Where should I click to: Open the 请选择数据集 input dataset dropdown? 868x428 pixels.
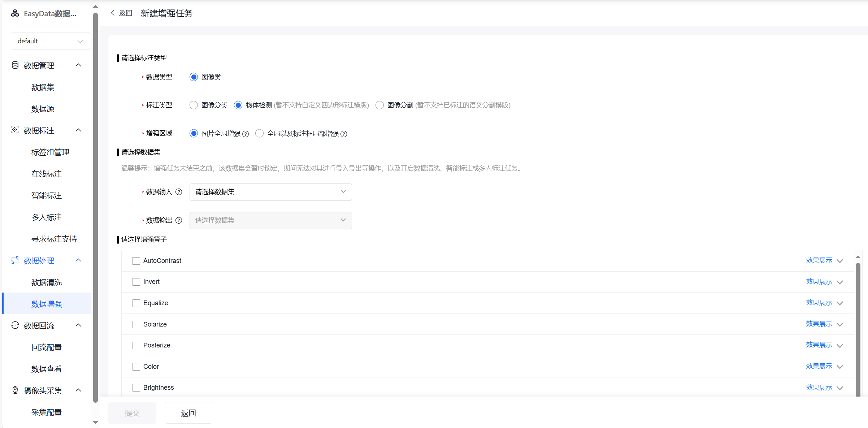(270, 192)
